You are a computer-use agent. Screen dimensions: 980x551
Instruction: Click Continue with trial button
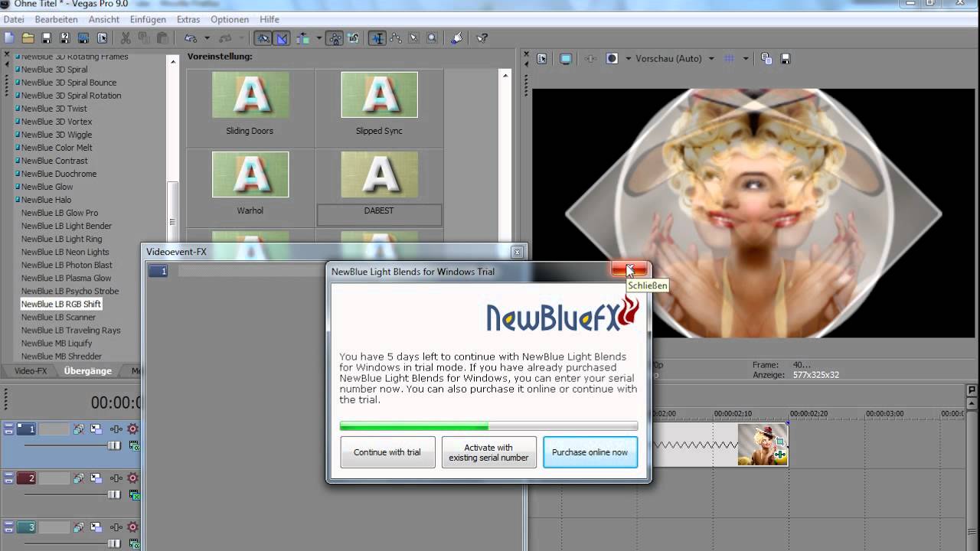387,452
